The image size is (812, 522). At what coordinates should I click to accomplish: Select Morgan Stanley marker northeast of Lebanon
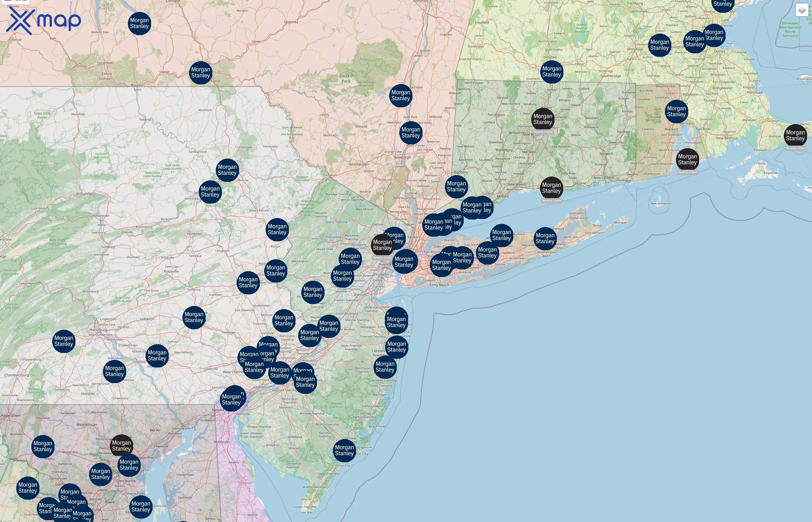pyautogui.click(x=194, y=318)
